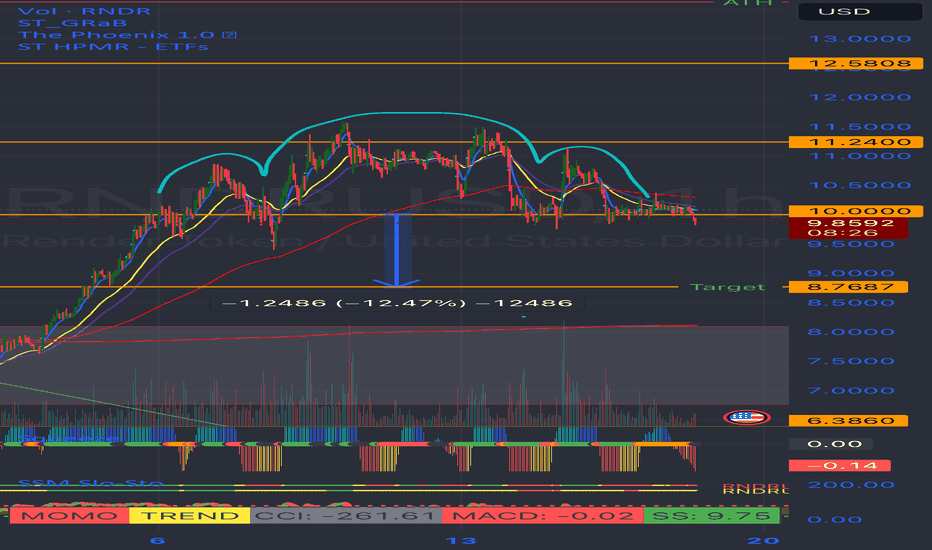Select the ST HPMR - ETFs indicator label
Image resolution: width=932 pixels, height=550 pixels.
[x=113, y=46]
